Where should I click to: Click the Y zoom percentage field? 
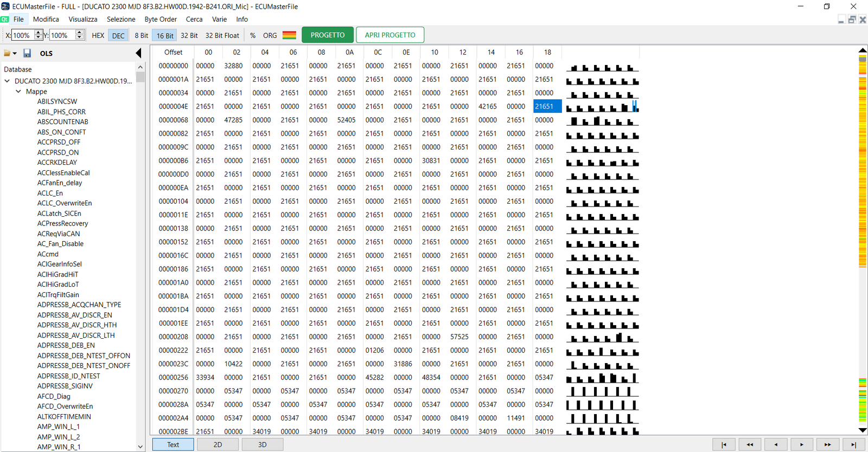tap(62, 35)
